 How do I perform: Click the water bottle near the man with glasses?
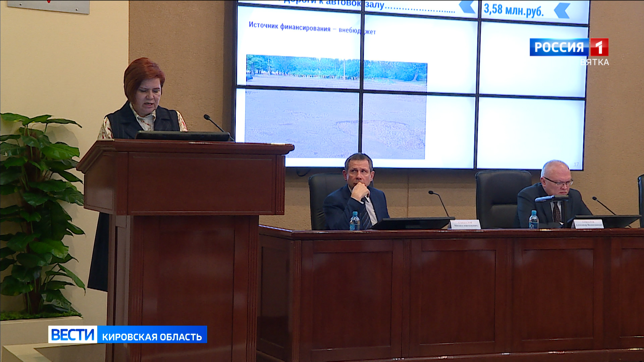click(533, 220)
